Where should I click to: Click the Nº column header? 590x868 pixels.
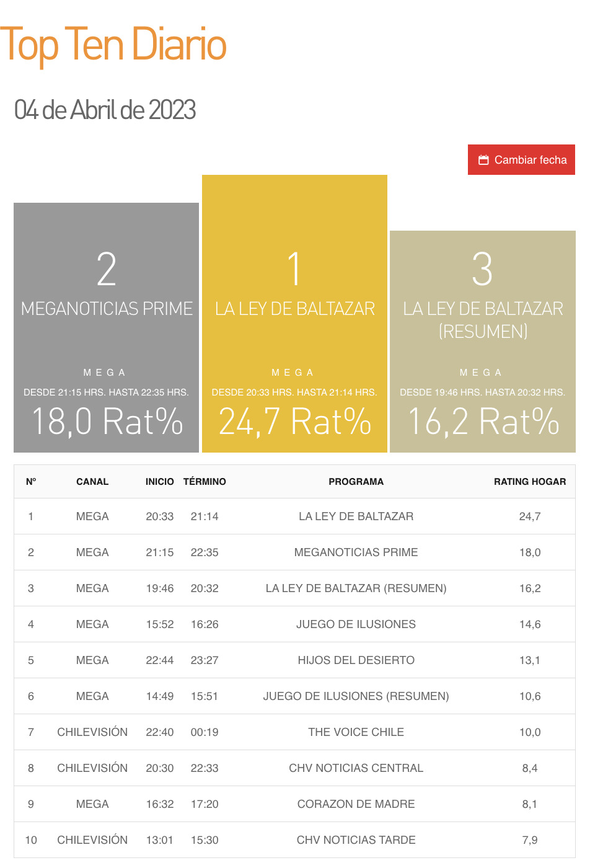[31, 481]
